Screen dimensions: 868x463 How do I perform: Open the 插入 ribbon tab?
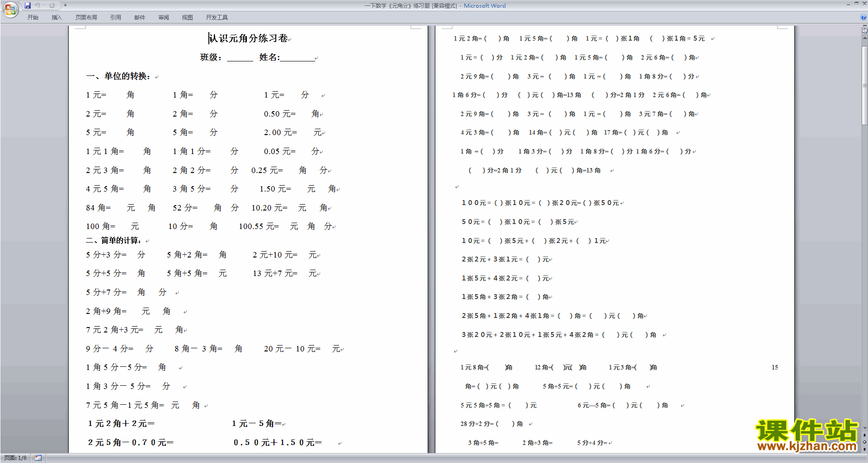[x=57, y=18]
